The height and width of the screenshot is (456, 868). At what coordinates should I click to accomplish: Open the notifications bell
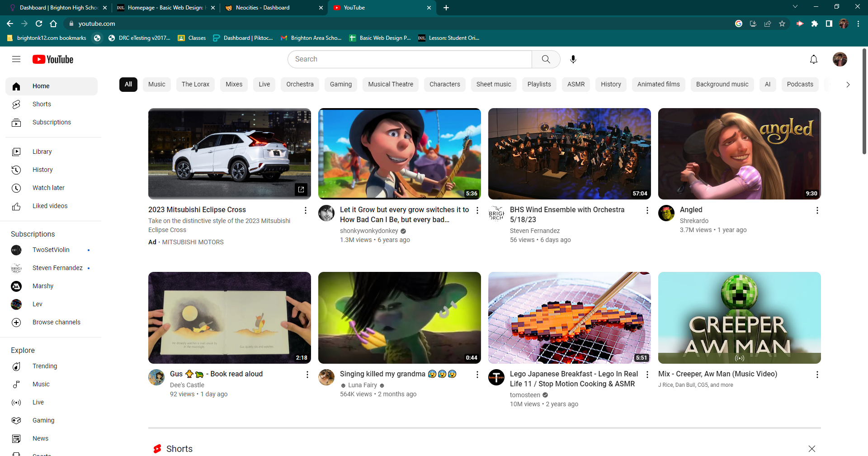point(814,59)
